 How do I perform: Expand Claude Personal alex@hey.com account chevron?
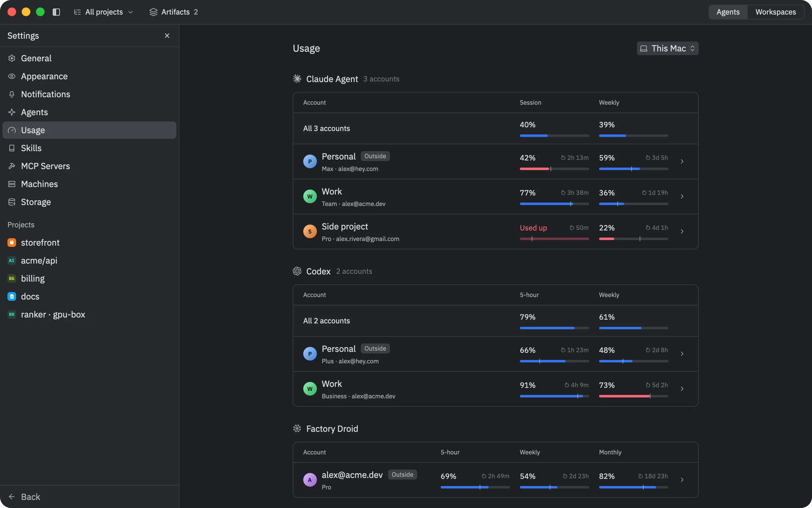coord(682,162)
